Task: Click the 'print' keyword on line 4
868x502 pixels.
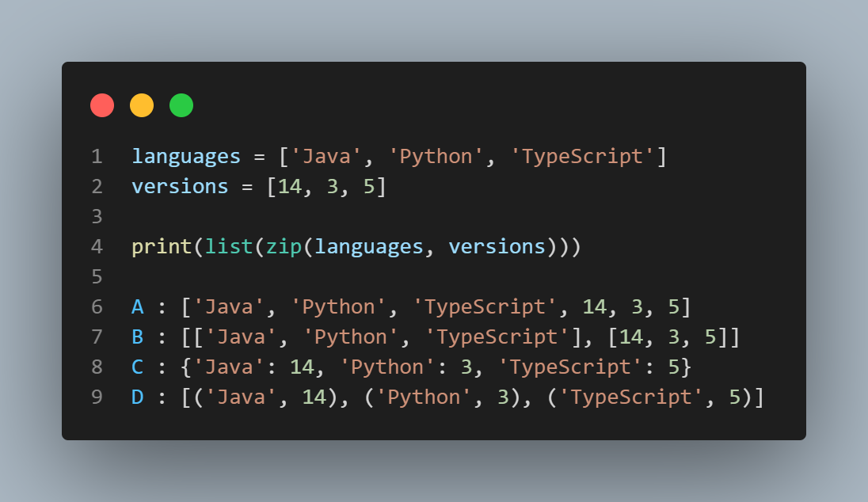Action: (x=162, y=247)
